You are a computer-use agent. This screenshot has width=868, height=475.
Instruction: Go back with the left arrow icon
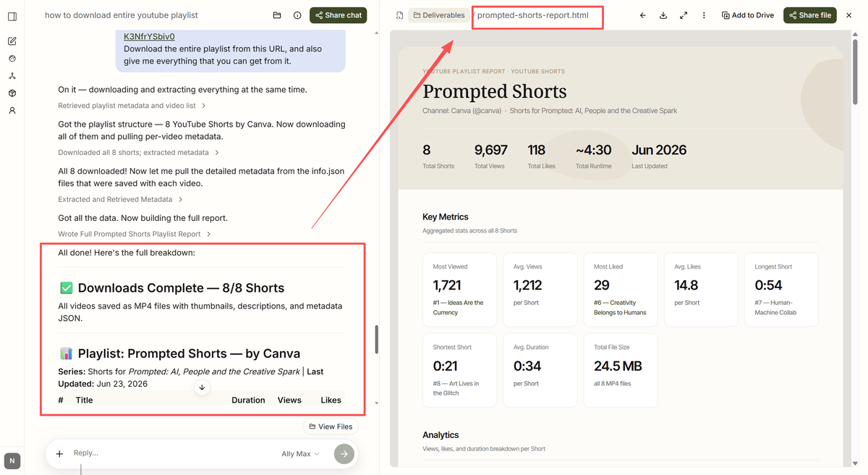tap(643, 15)
